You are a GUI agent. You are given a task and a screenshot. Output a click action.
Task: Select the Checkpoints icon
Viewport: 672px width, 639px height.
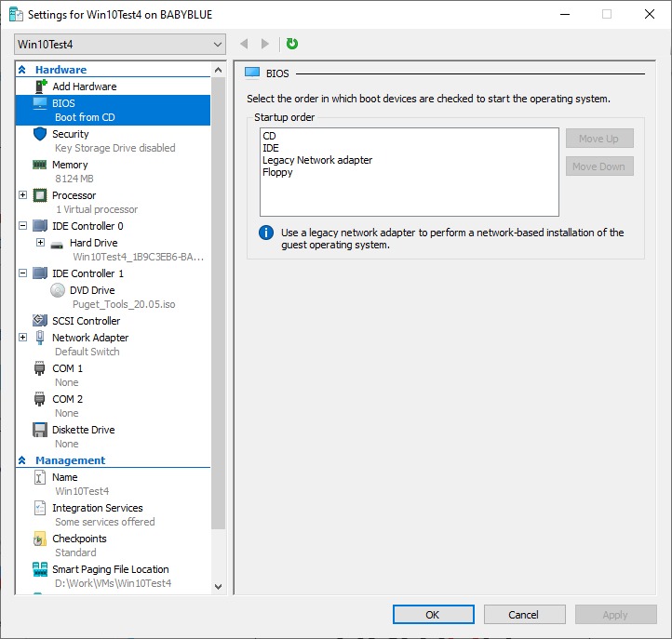40,539
